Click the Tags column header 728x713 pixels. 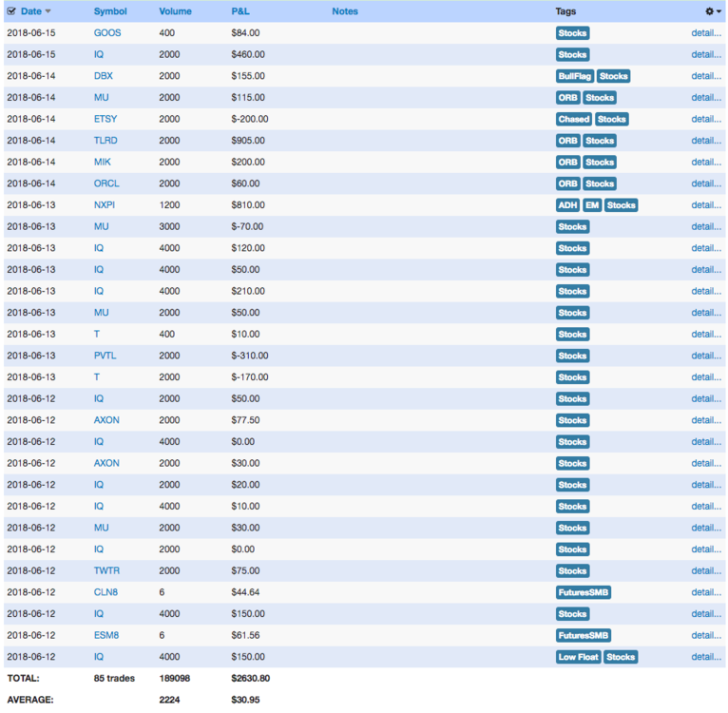tap(565, 11)
